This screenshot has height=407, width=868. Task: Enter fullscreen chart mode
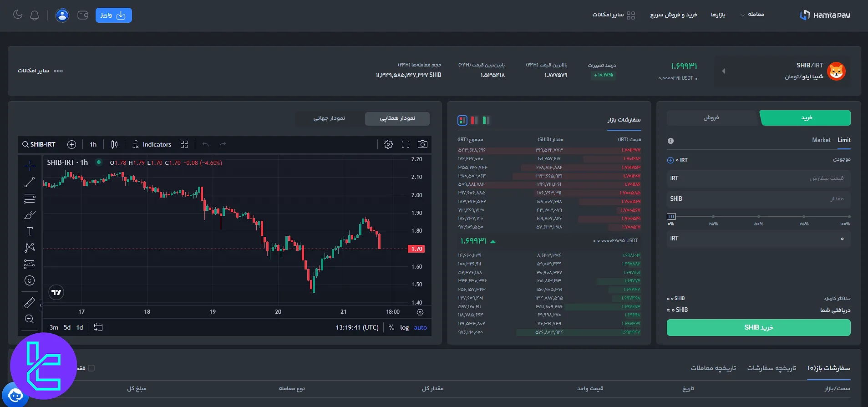point(405,144)
